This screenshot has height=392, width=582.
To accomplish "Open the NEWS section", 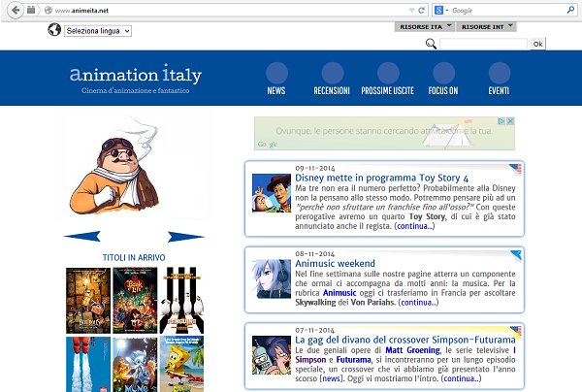I will pyautogui.click(x=276, y=79).
